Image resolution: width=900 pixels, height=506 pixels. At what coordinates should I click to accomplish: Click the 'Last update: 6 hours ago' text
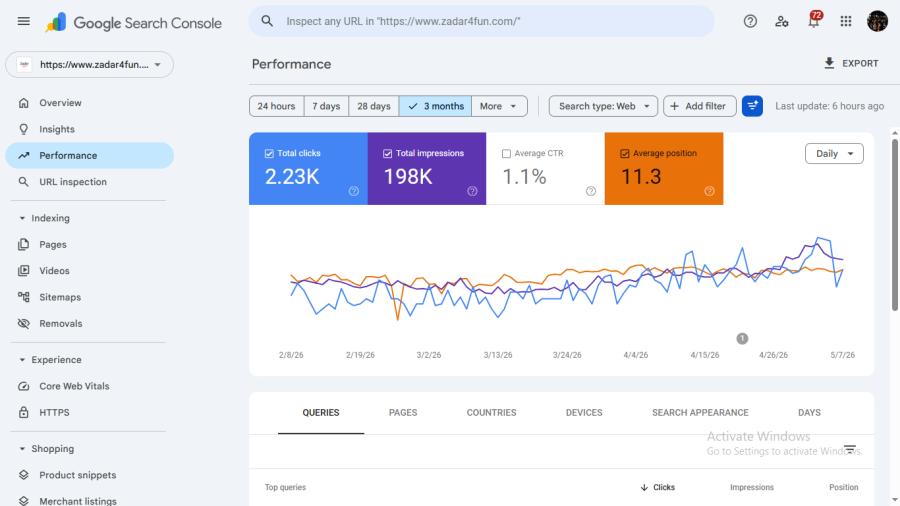(829, 106)
